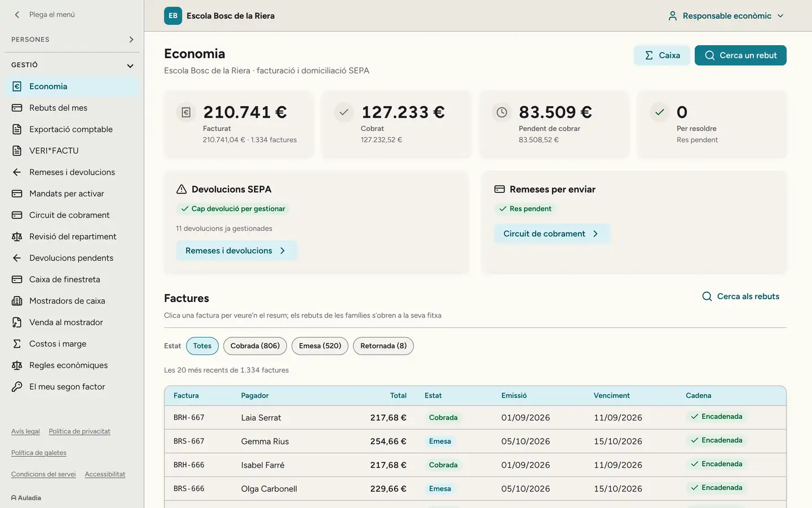Image resolution: width=812 pixels, height=508 pixels.
Task: Open the Avís legal link
Action: click(25, 431)
